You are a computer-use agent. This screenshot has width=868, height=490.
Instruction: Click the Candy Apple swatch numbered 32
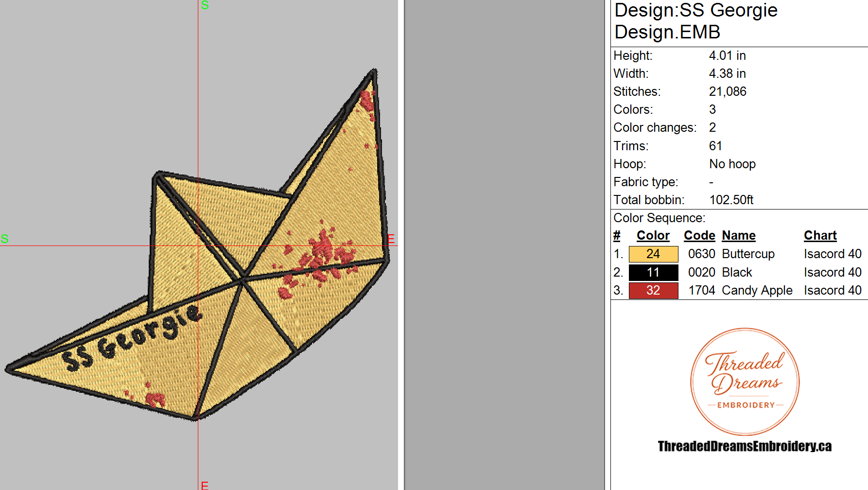(653, 290)
